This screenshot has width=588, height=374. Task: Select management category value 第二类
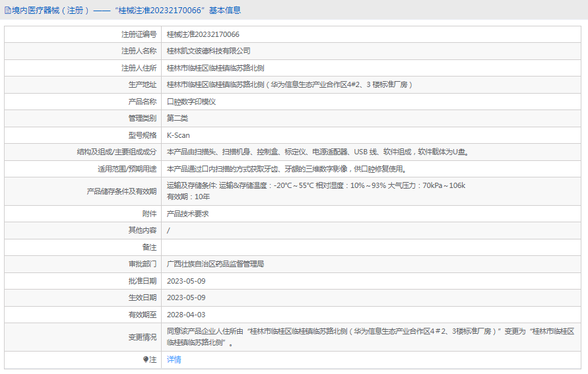[178, 118]
